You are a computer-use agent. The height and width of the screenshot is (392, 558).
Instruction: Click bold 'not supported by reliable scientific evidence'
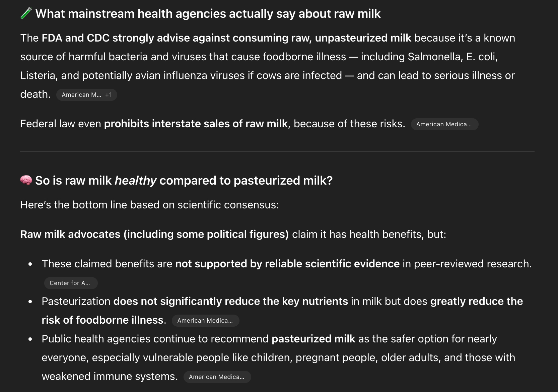tap(287, 264)
